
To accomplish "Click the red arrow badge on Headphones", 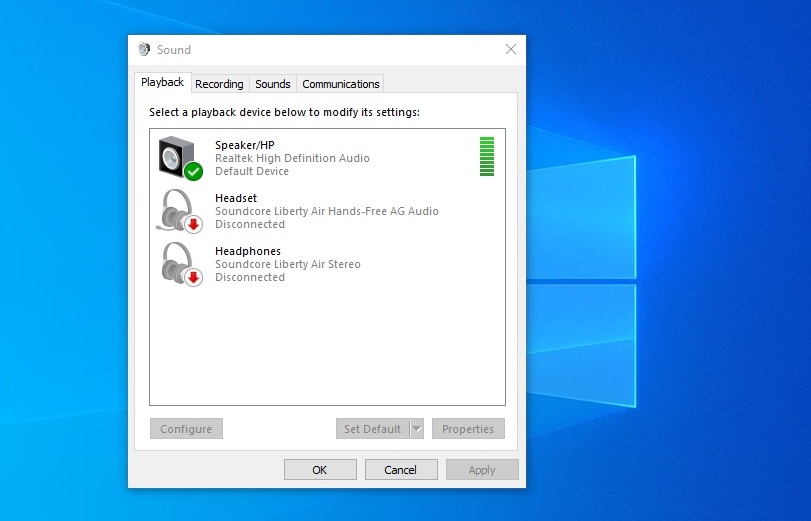I will (194, 278).
